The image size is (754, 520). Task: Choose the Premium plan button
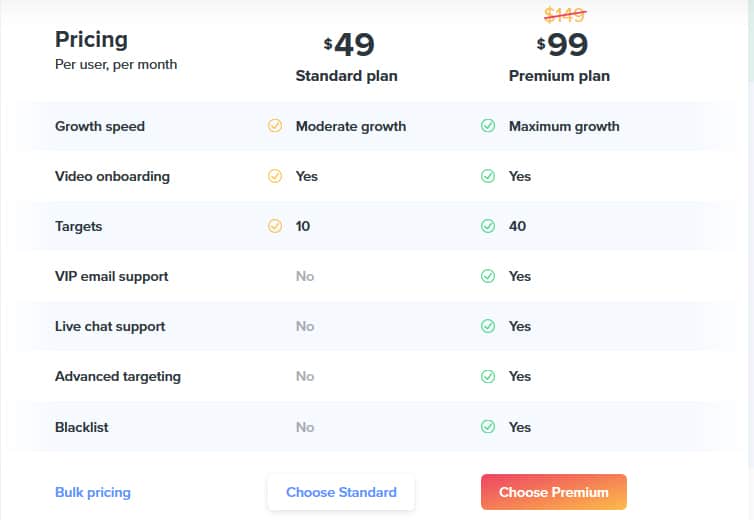(553, 492)
